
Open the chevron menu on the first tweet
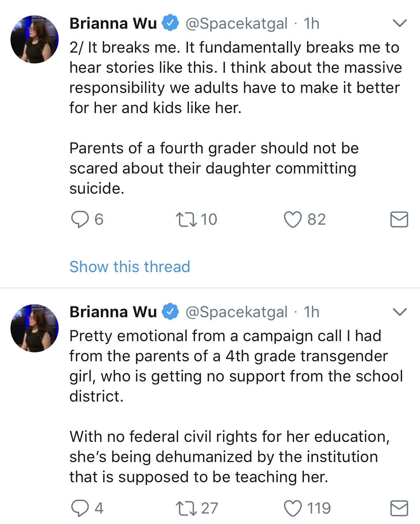pos(399,24)
